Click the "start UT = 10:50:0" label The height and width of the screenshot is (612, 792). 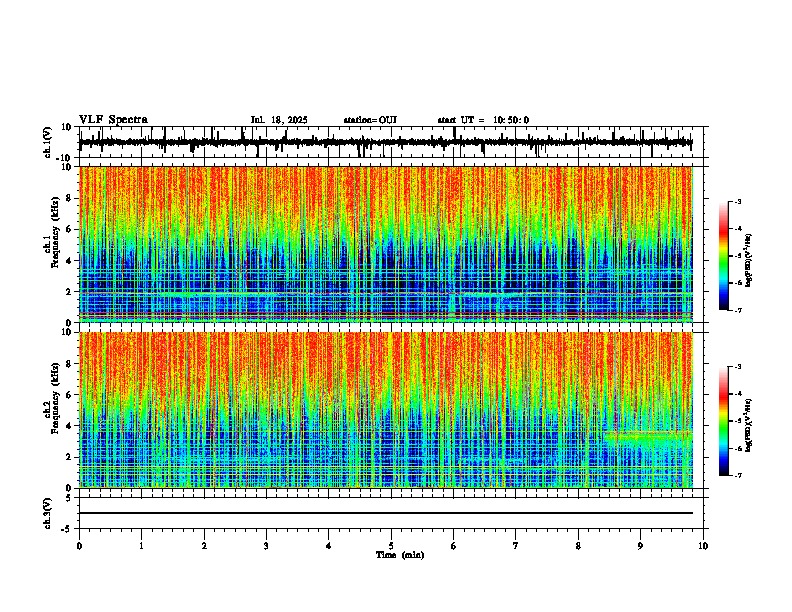[x=483, y=120]
